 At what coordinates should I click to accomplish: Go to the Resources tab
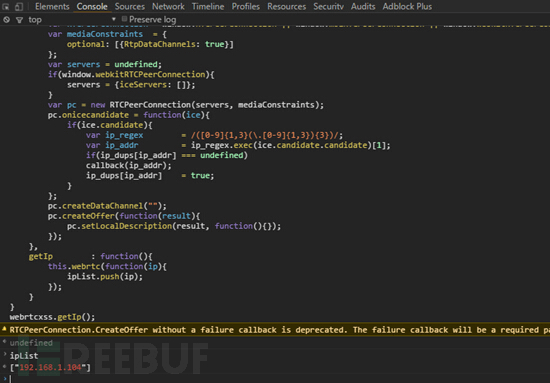pyautogui.click(x=287, y=6)
